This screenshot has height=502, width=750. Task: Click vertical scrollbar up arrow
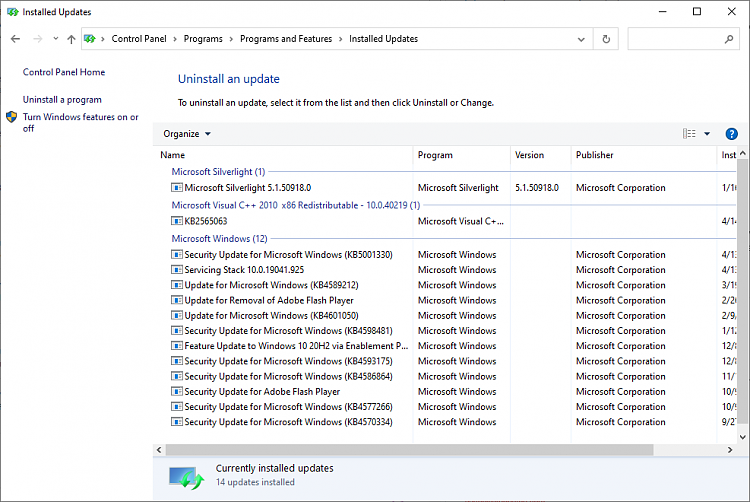point(743,153)
